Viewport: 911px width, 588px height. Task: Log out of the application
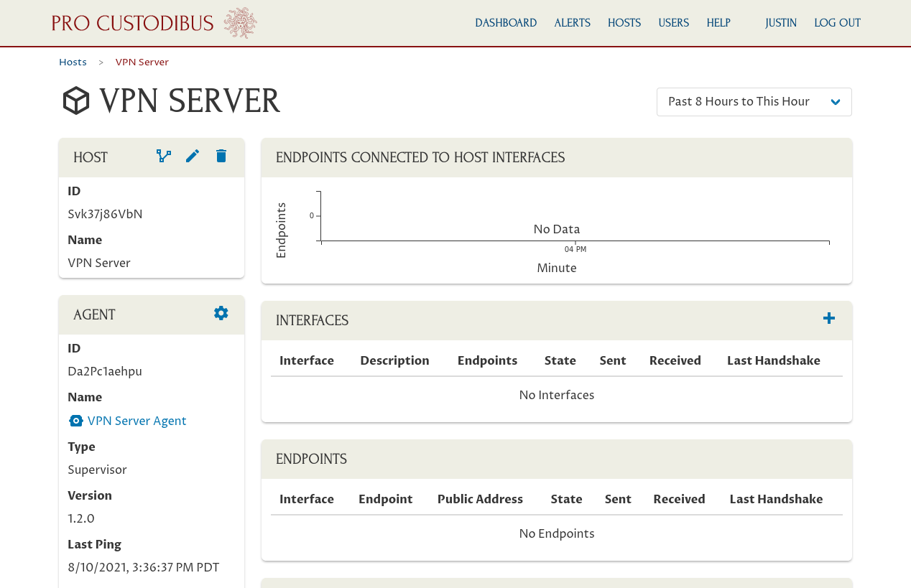click(838, 23)
